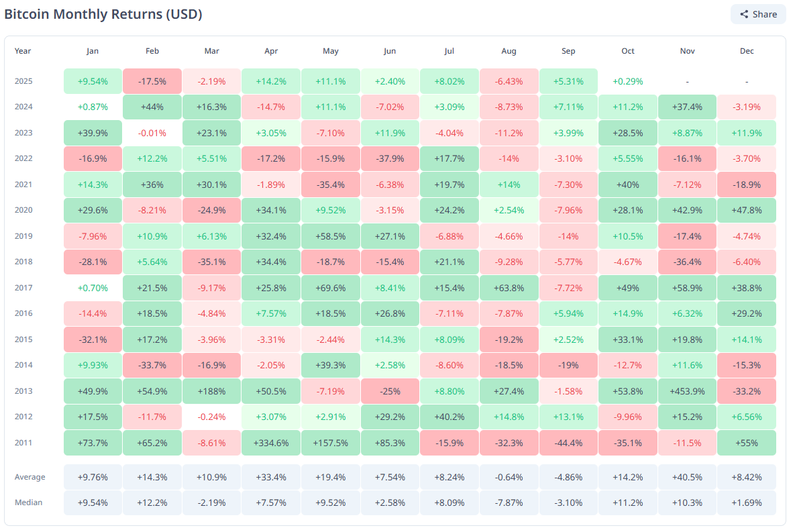795x532 pixels.
Task: Click the Share button
Action: click(x=758, y=13)
